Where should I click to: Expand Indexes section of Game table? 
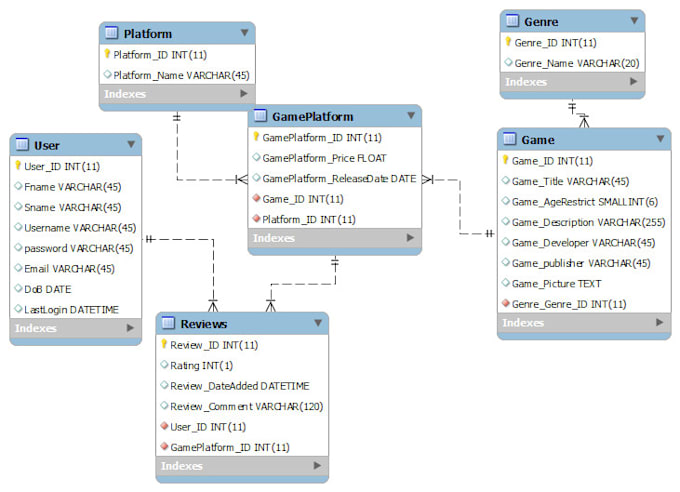pyautogui.click(x=659, y=322)
